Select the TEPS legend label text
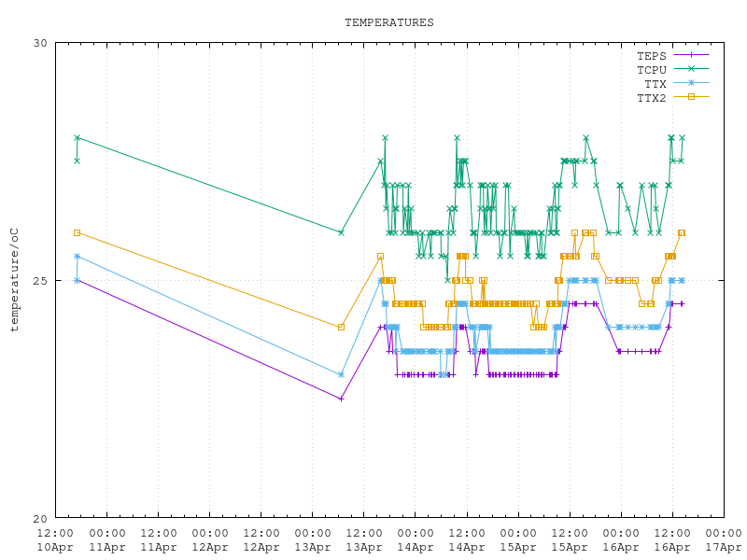Viewport: 747px width, 560px height. coord(651,56)
